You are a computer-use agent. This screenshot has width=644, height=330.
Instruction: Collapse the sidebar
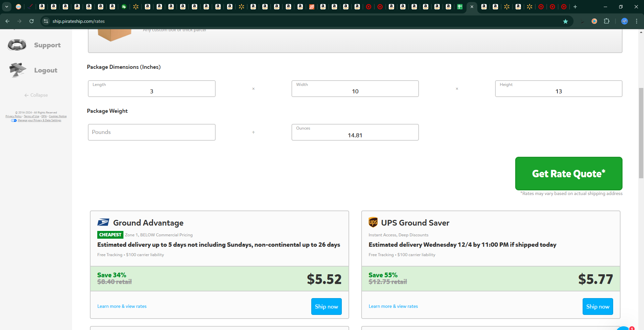tap(36, 95)
